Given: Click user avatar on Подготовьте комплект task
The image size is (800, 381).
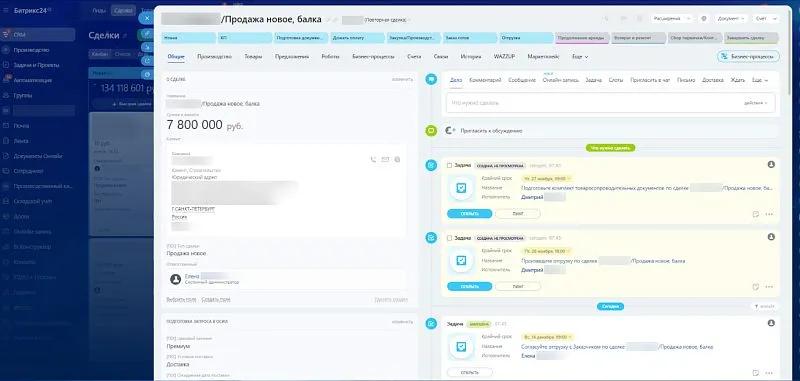Looking at the screenshot, I should point(771,164).
